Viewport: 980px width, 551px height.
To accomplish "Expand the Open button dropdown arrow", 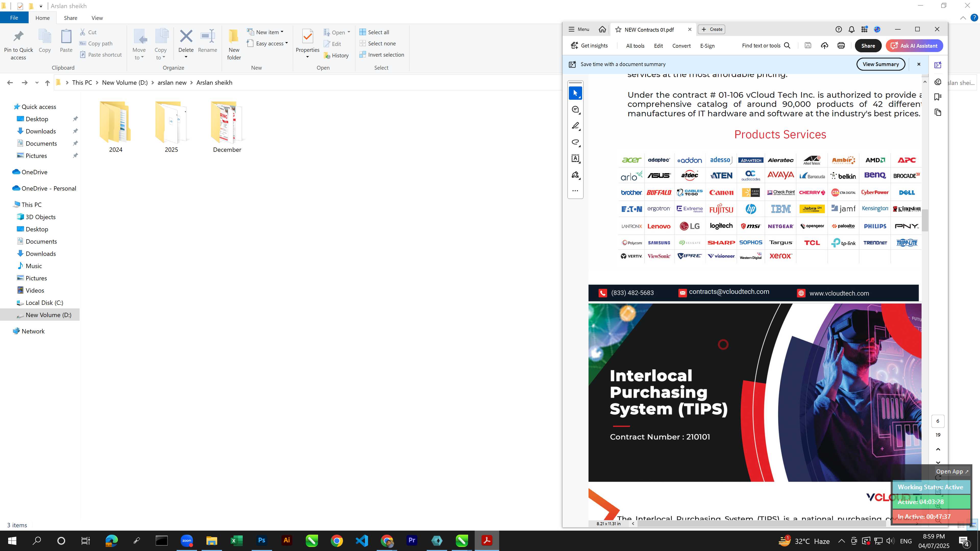I will 348,32.
